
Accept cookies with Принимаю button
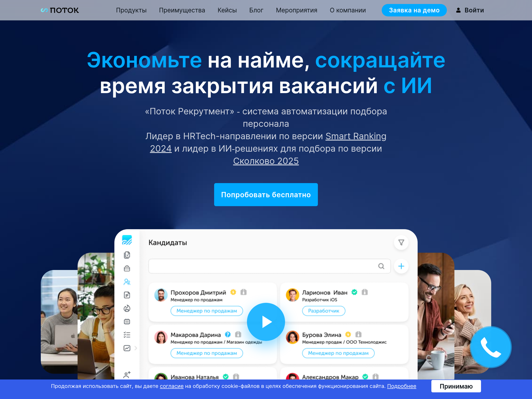(456, 386)
